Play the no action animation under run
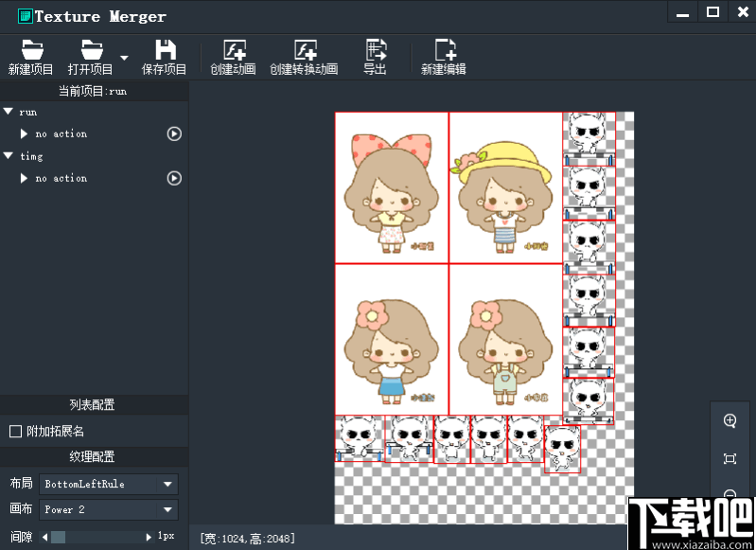Screen dimensions: 756x550 pos(174,133)
